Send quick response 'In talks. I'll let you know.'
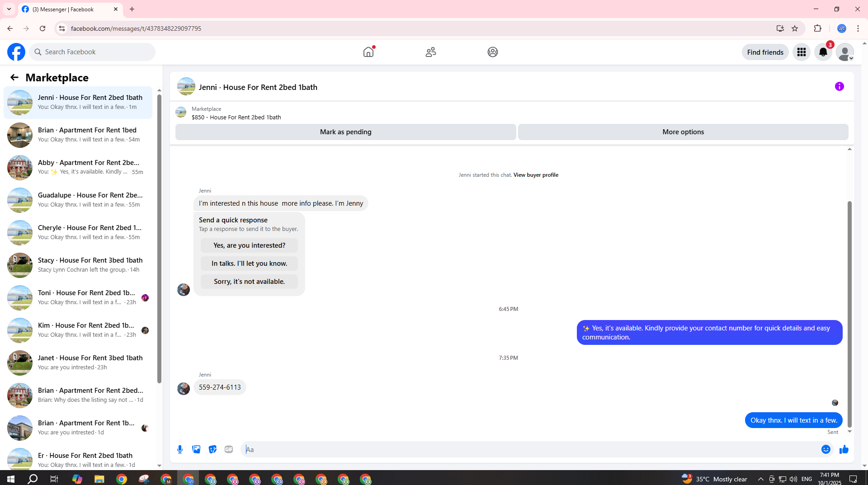This screenshot has height=485, width=868. 250,264
